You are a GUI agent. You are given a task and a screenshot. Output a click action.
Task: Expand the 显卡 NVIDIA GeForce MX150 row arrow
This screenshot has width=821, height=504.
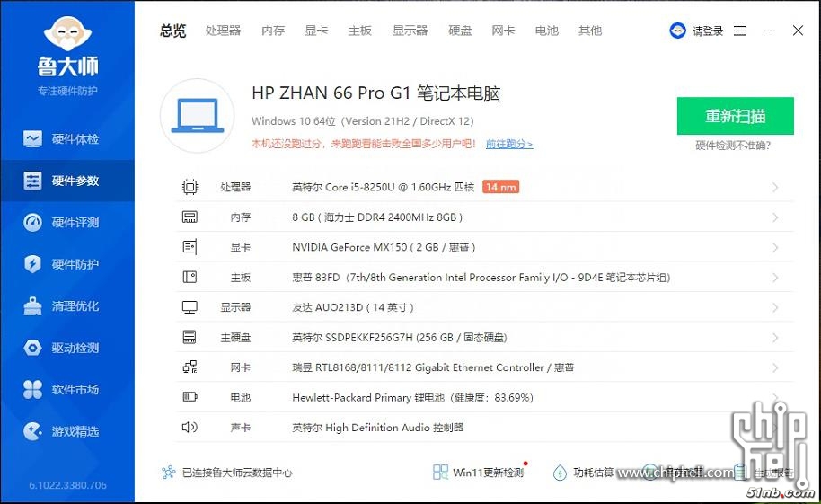coord(774,248)
